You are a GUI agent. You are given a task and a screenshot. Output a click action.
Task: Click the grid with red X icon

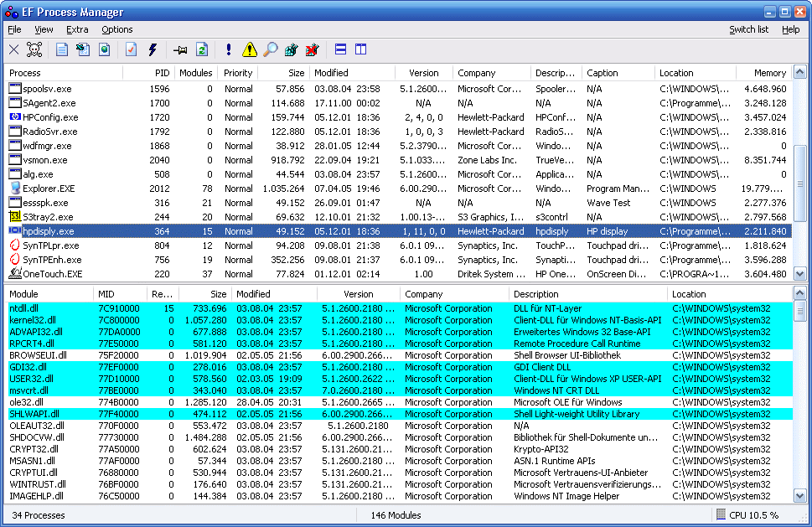[x=312, y=49]
